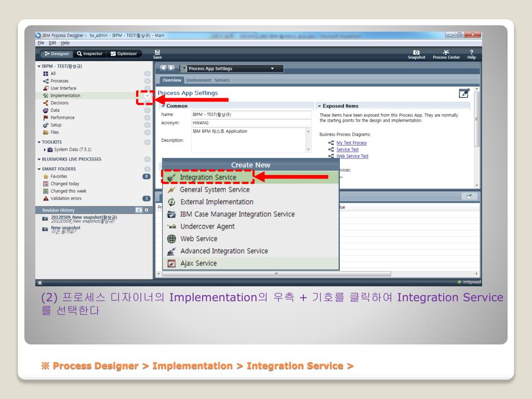Go back with the left navigation arrow
This screenshot has height=399, width=532.
coord(163,68)
